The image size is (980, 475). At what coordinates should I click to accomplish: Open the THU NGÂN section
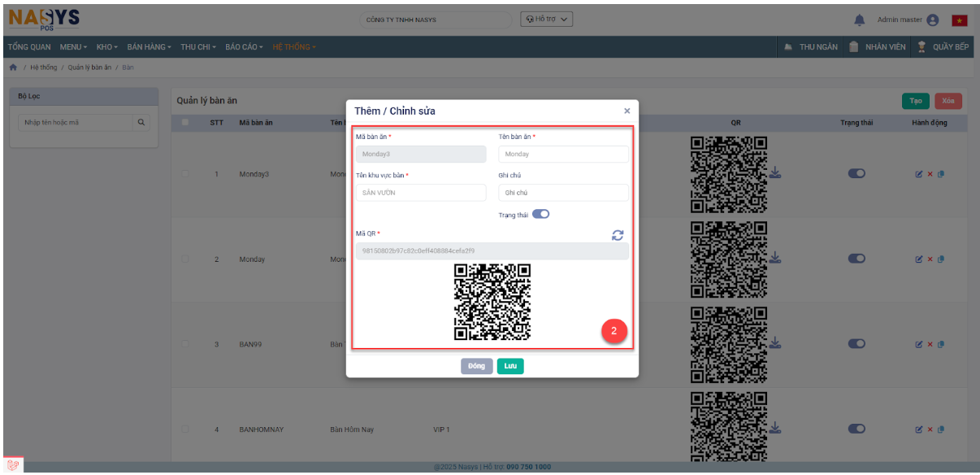(810, 47)
